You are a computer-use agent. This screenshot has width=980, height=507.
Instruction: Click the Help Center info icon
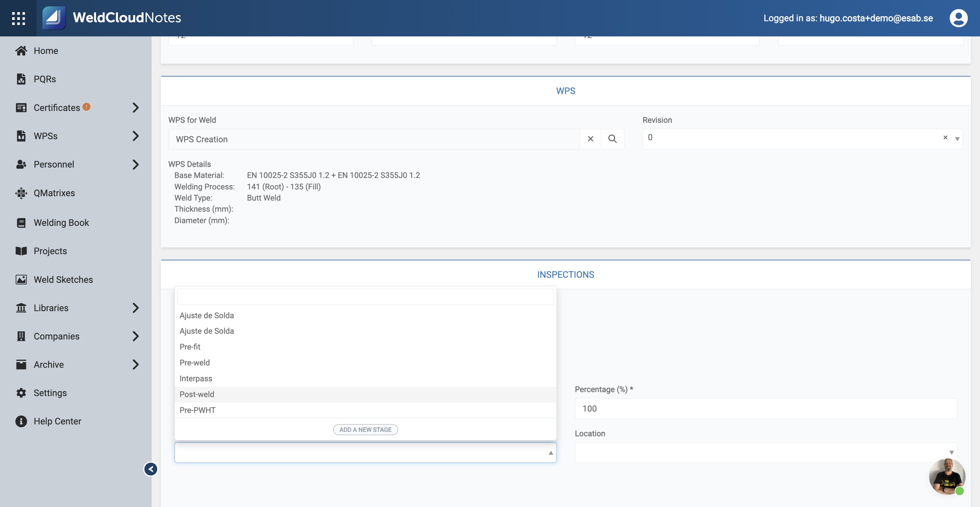[x=21, y=421]
